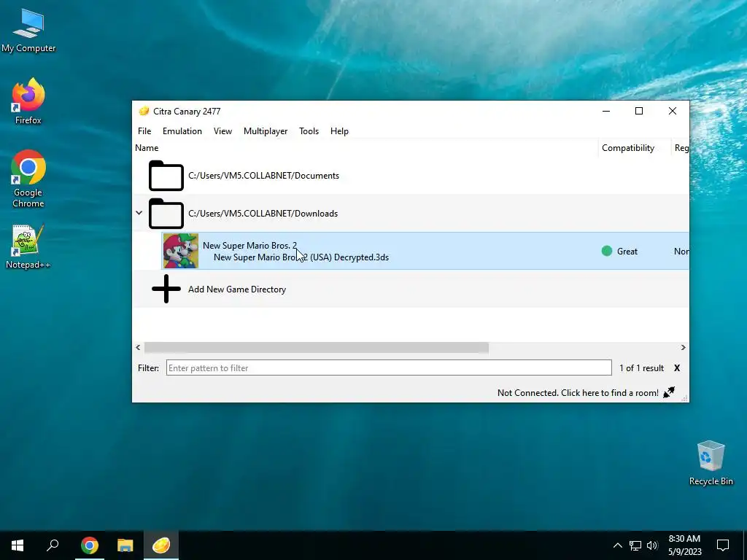Screen dimensions: 747x560
Task: Open the File menu
Action: coord(144,131)
